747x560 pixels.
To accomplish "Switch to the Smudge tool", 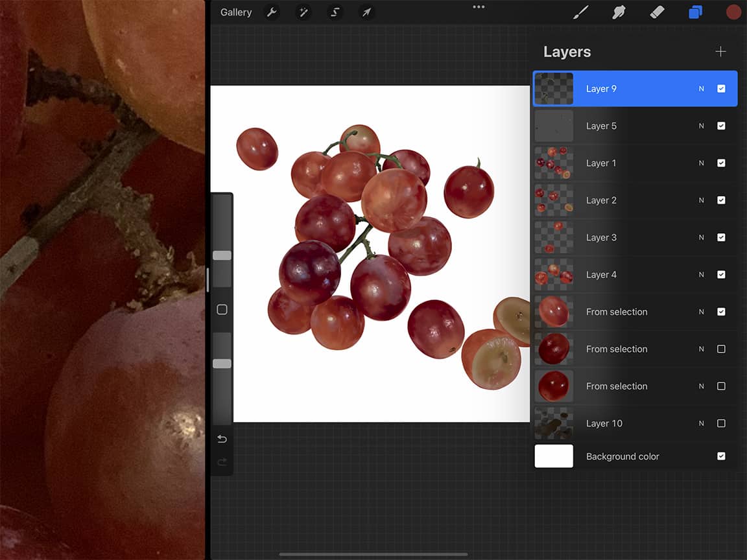I will 619,12.
